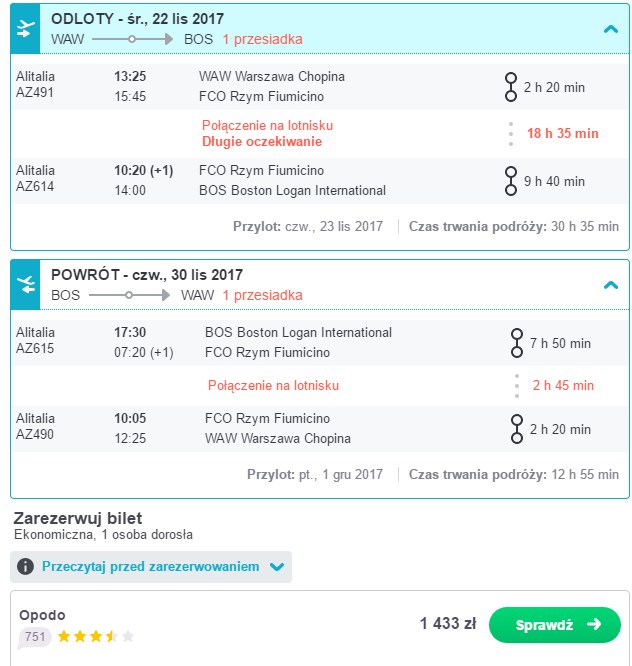Viewport: 632px width, 666px height.
Task: Click the Opodo star rating
Action: [96, 636]
